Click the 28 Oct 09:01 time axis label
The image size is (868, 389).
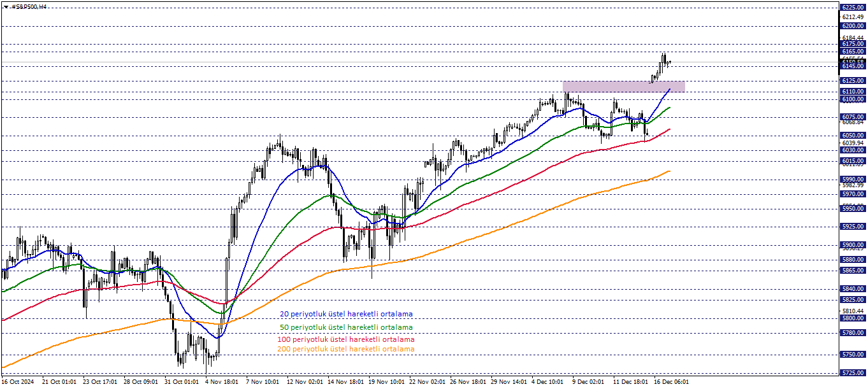(141, 382)
